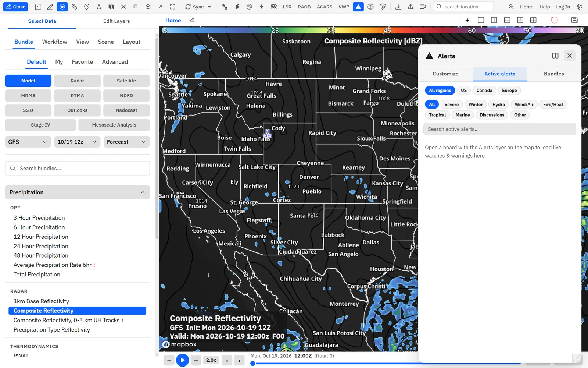Click the search location field
Image resolution: width=588 pixels, height=368 pixels.
[463, 7]
